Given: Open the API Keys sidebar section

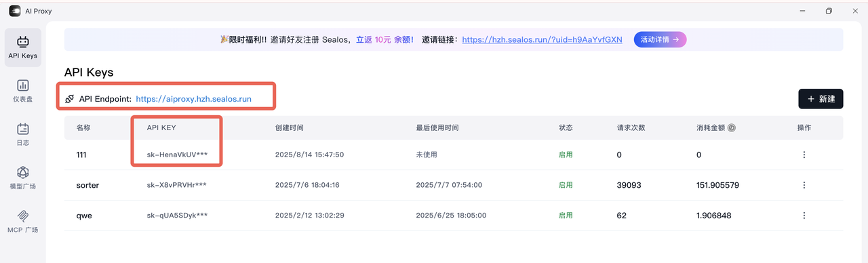Looking at the screenshot, I should point(22,47).
